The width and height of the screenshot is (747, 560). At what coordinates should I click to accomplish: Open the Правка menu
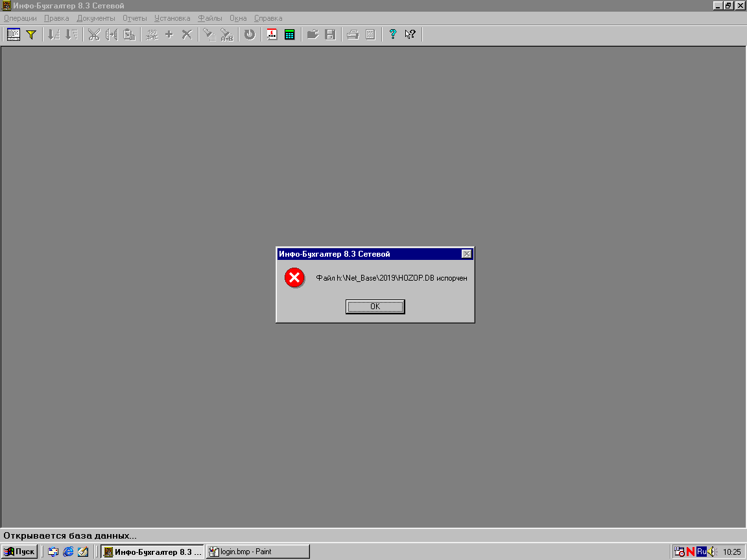56,18
